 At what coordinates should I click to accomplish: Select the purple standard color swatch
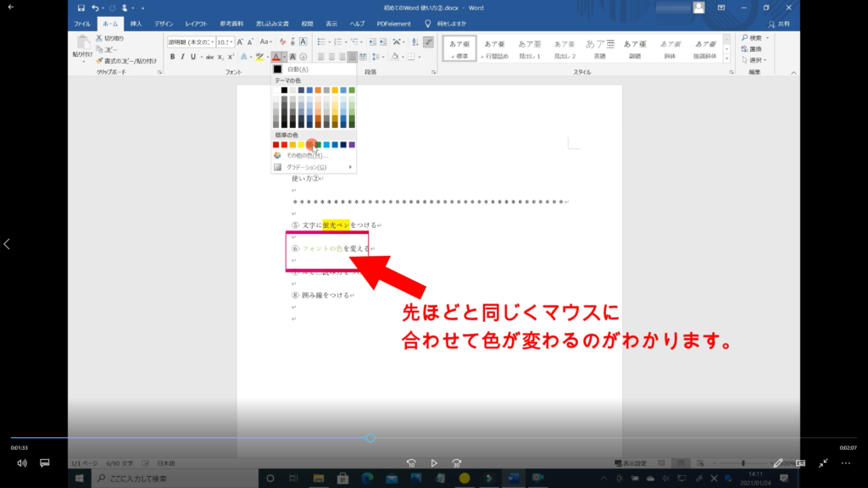click(x=352, y=145)
